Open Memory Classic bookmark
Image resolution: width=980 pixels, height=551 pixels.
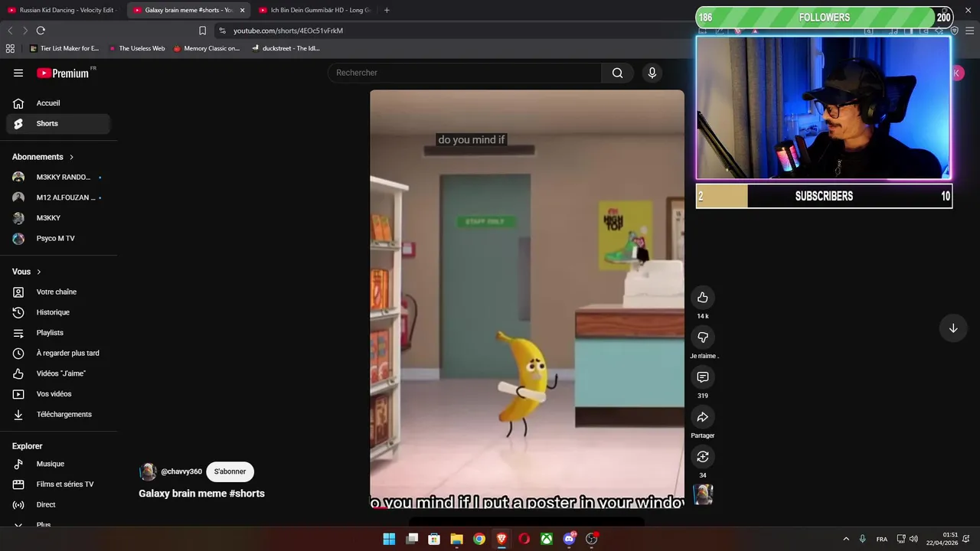[207, 48]
